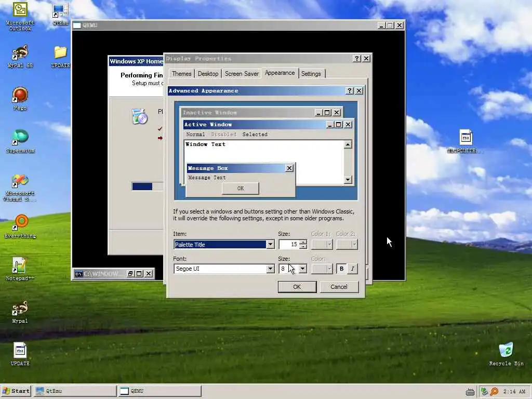Image resolution: width=532 pixels, height=399 pixels.
Task: Maximize the minimized C:\WINDOWS console window
Action: [139, 273]
